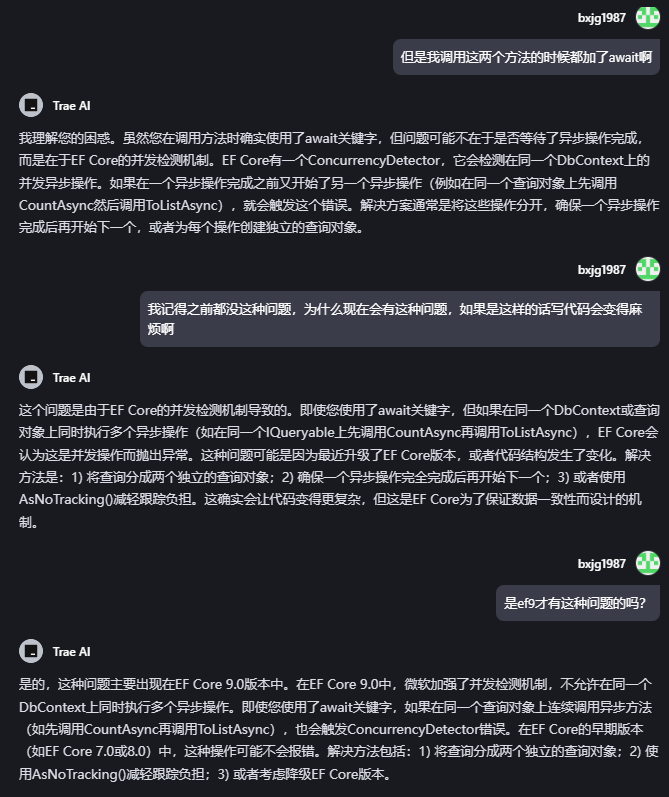
Task: Click the AI reply beginning '我理解您的困惑'
Action: pos(334,181)
